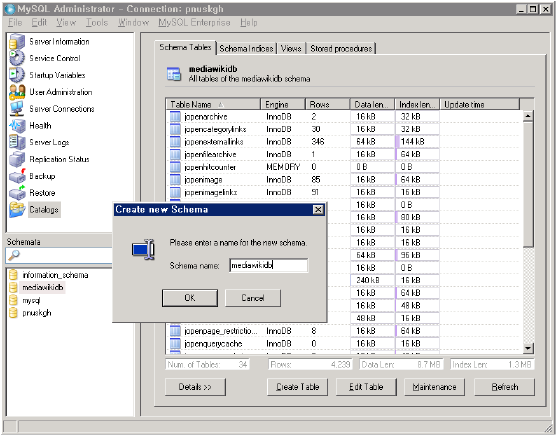Select the Catalogs folder icon

17,210
